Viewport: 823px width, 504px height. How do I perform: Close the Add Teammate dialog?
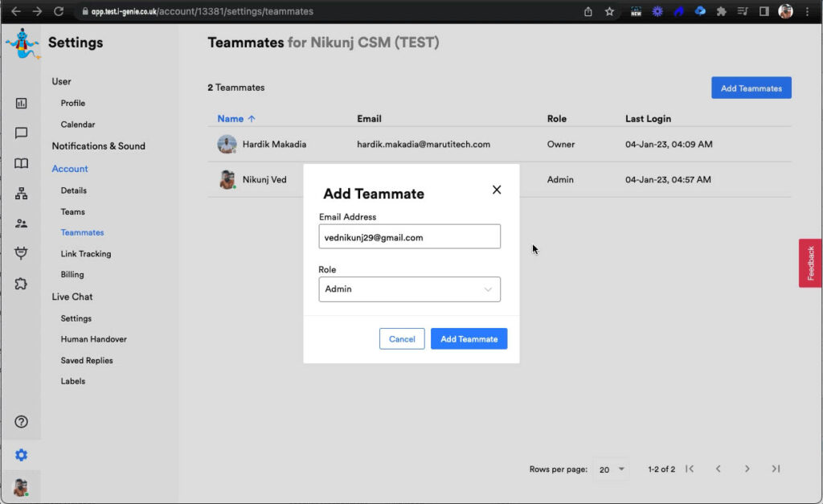[497, 190]
